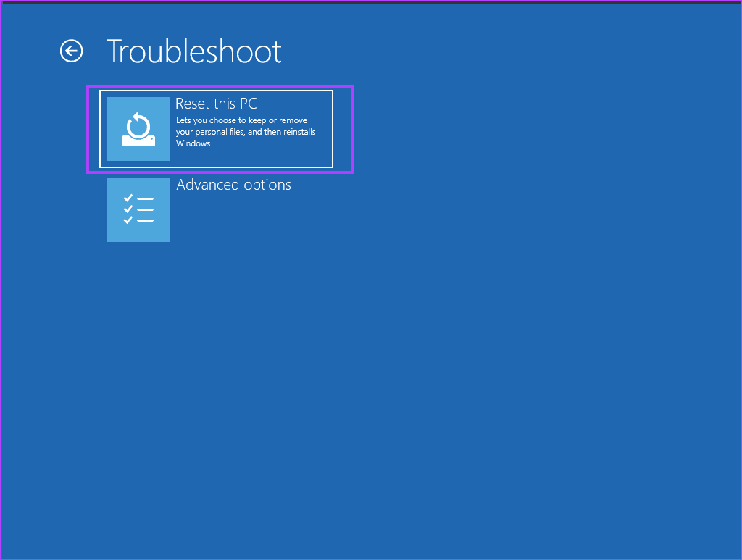Click the blue checklist square beside Advanced options
This screenshot has height=560, width=742.
(138, 209)
